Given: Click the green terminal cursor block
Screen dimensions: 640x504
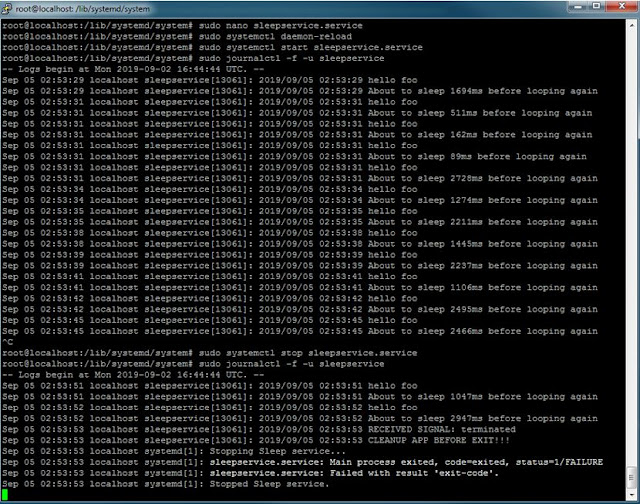Looking at the screenshot, I should pyautogui.click(x=5, y=495).
